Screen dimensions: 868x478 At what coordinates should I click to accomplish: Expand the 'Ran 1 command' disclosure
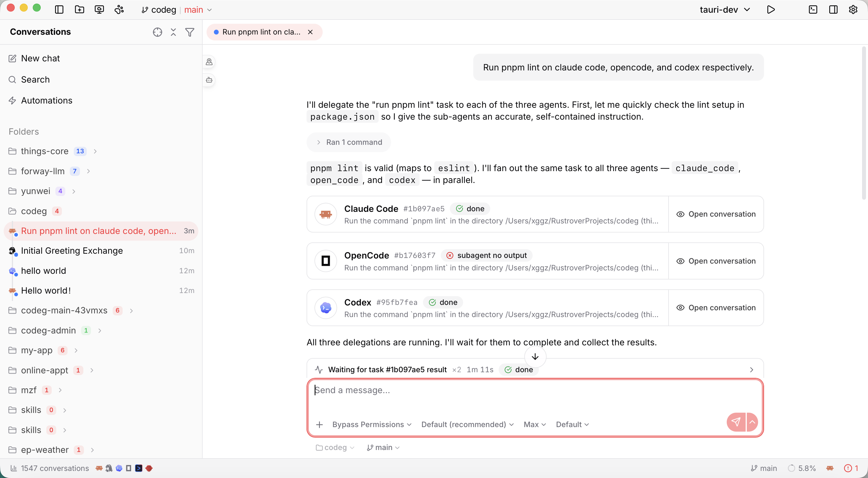(349, 142)
